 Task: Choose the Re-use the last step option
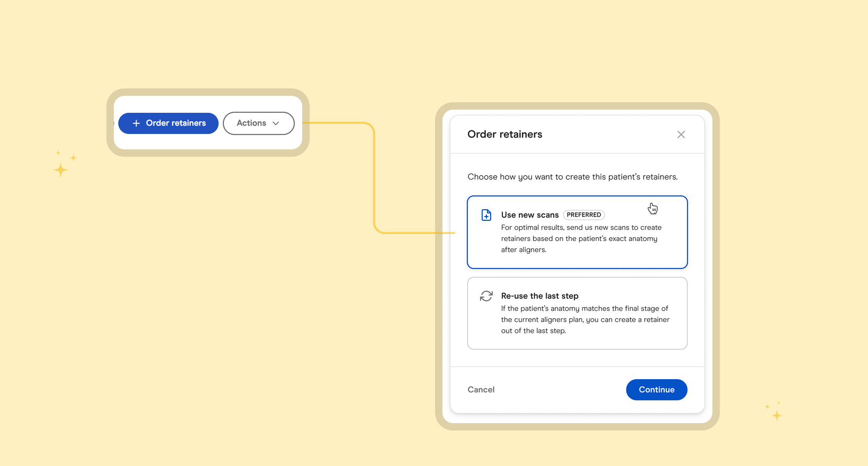577,313
